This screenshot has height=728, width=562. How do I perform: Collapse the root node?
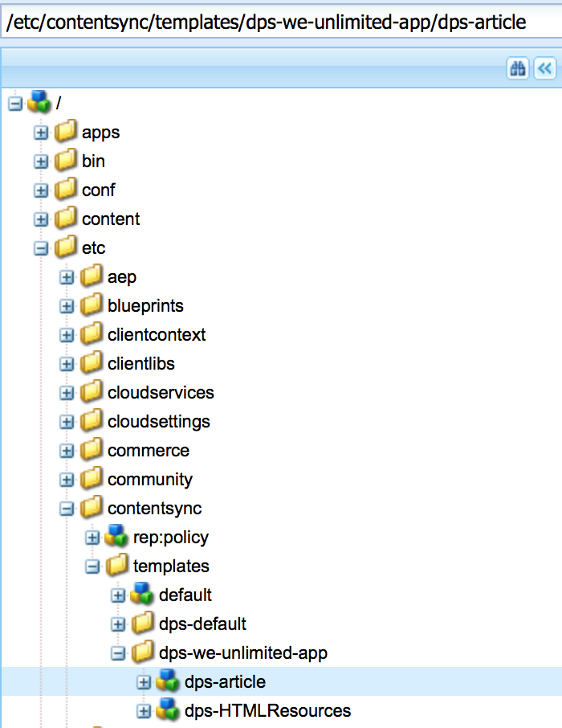pos(15,104)
